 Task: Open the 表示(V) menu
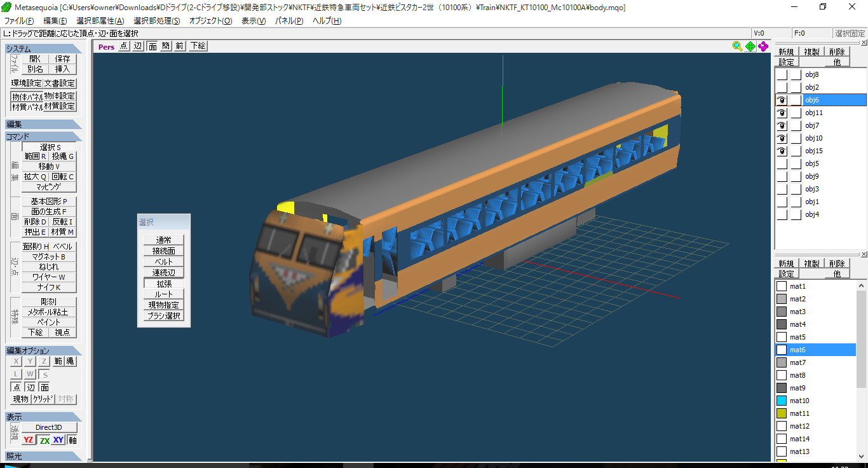pyautogui.click(x=254, y=21)
